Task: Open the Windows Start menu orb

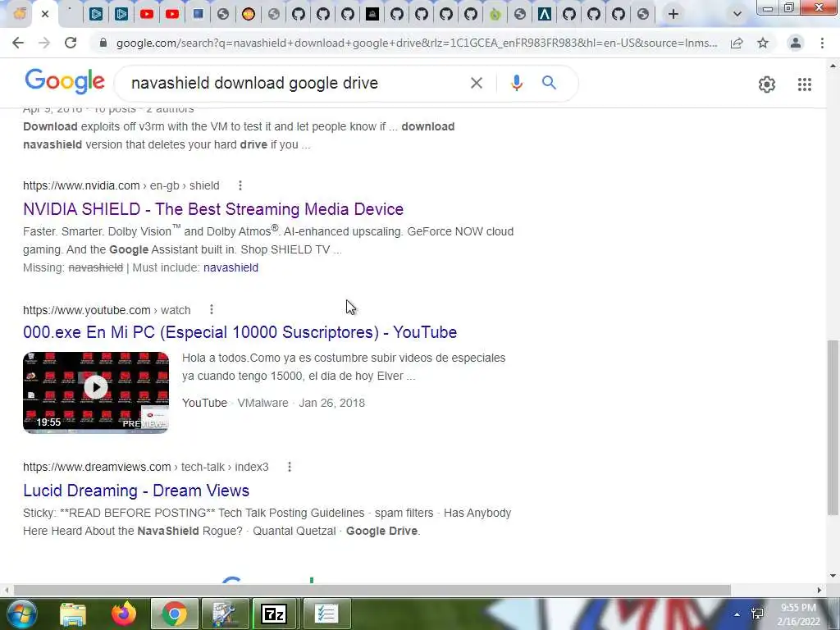Action: 22,614
